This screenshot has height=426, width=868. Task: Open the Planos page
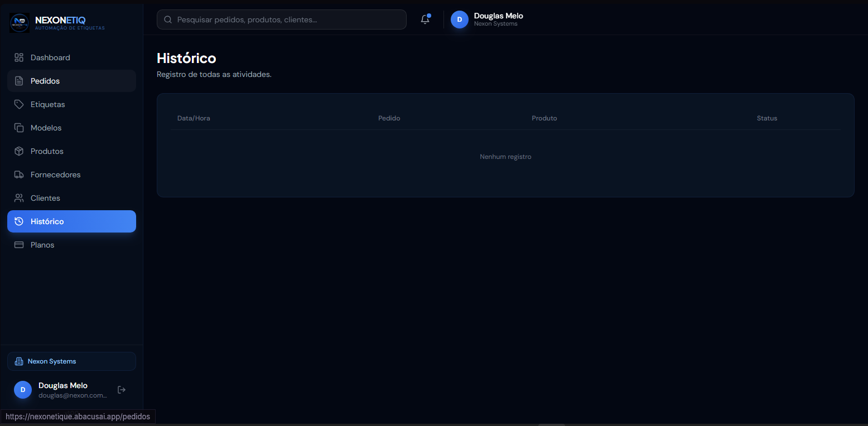(x=71, y=245)
